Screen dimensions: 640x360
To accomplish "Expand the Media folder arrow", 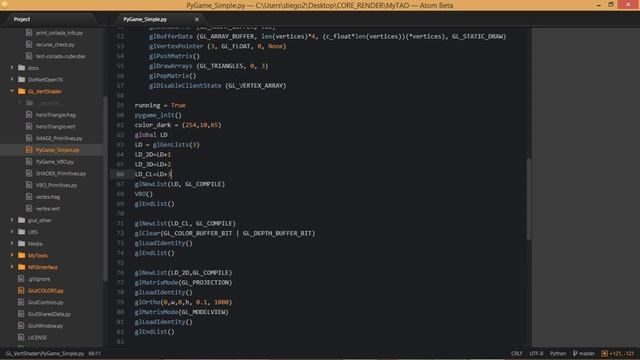I will (x=12, y=244).
